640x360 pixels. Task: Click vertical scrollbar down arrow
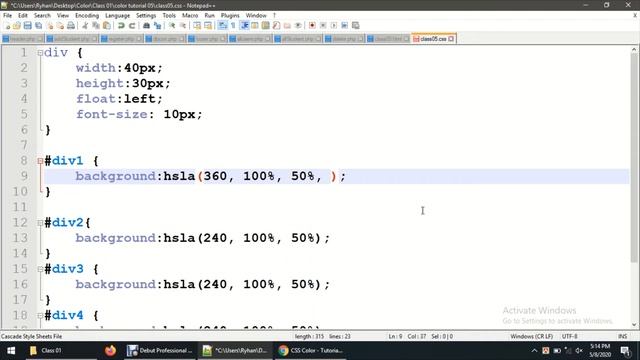coord(634,325)
